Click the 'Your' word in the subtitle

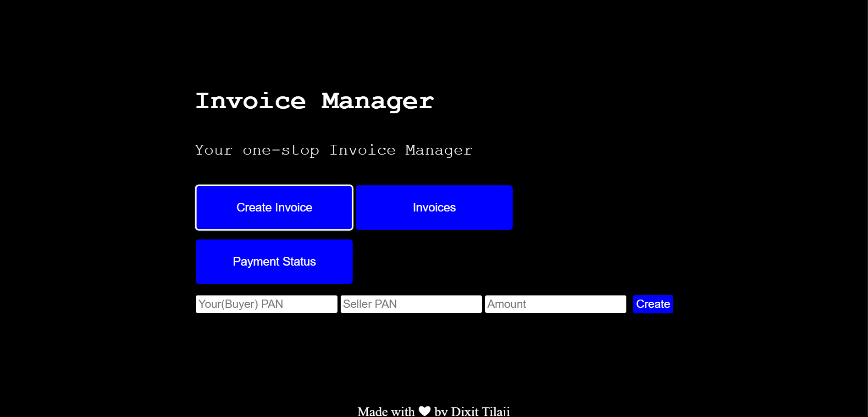214,150
